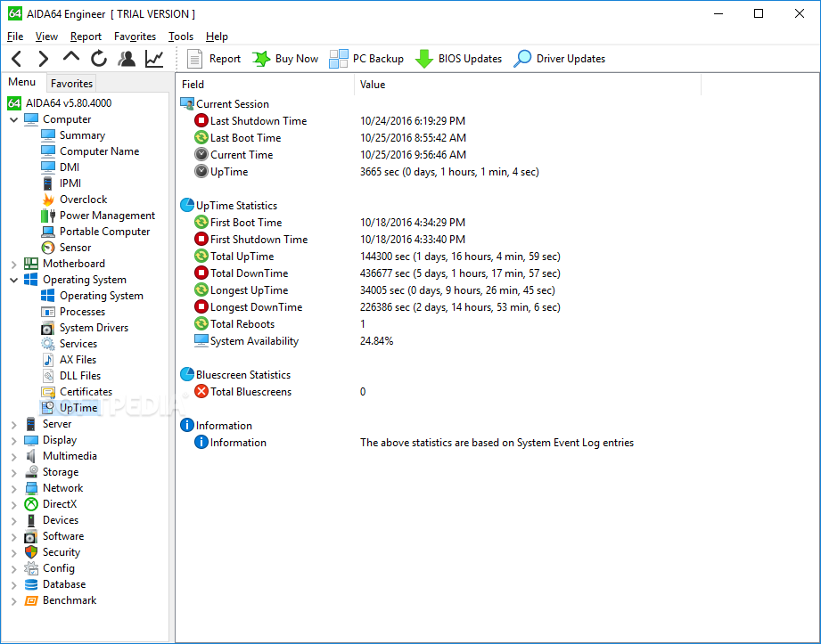The width and height of the screenshot is (821, 644).
Task: Open the graph icon in the toolbar
Action: [x=154, y=59]
